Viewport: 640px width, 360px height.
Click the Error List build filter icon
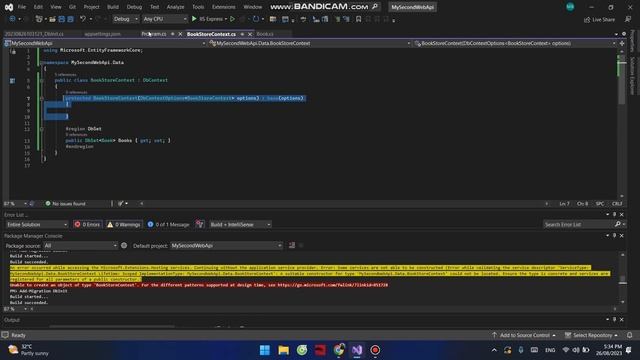click(200, 224)
